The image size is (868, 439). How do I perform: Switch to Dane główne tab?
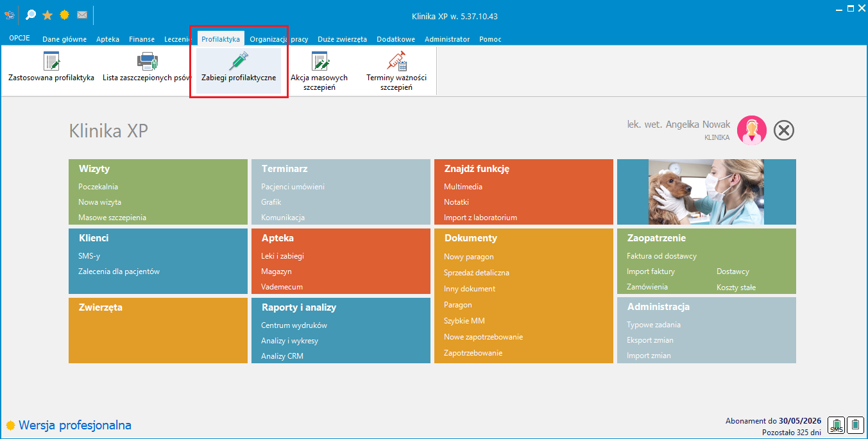tap(64, 39)
